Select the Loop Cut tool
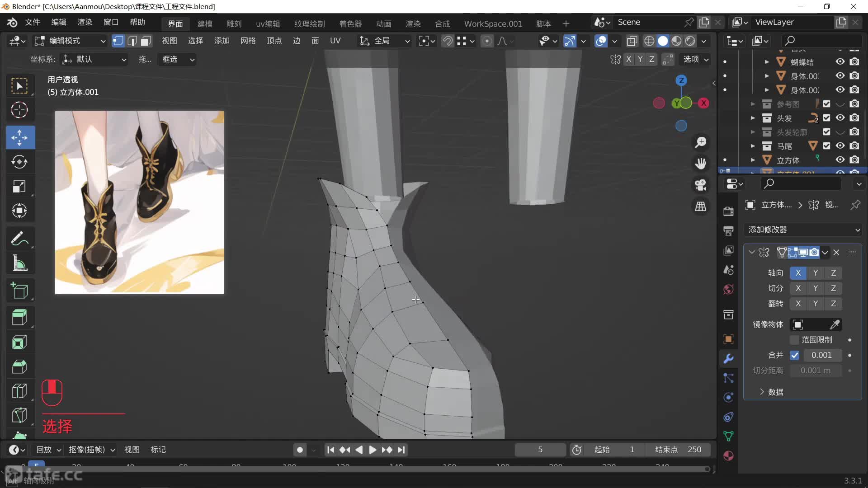Image resolution: width=868 pixels, height=488 pixels. point(19,391)
